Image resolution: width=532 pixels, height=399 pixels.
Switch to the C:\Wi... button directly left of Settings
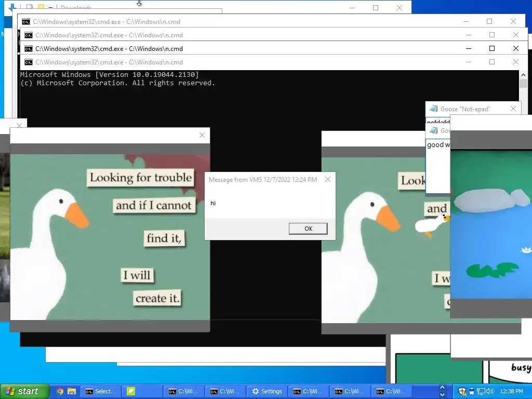(225, 392)
